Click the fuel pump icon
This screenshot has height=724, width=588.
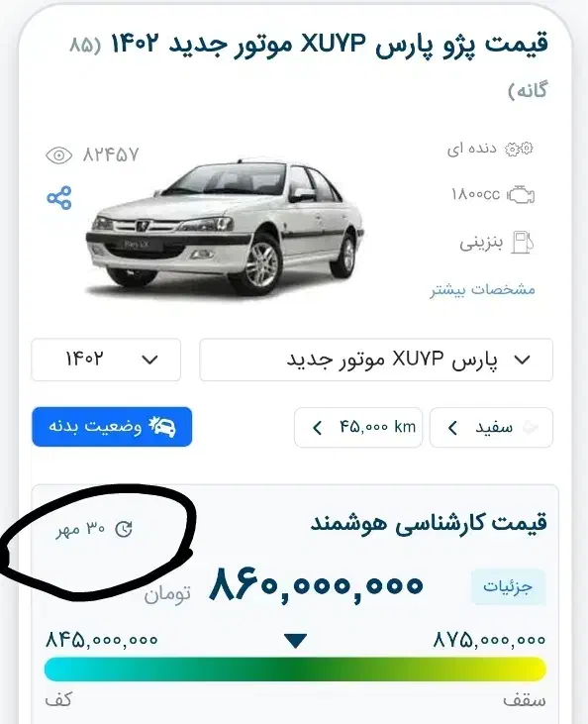[523, 243]
